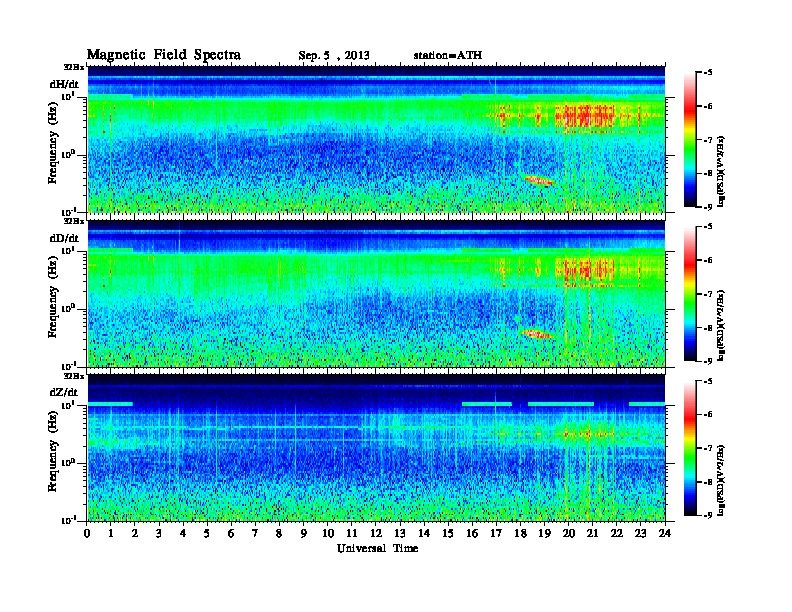The image size is (792, 612).
Task: Click hour tick label "24" on time axis
Action: pyautogui.click(x=665, y=533)
